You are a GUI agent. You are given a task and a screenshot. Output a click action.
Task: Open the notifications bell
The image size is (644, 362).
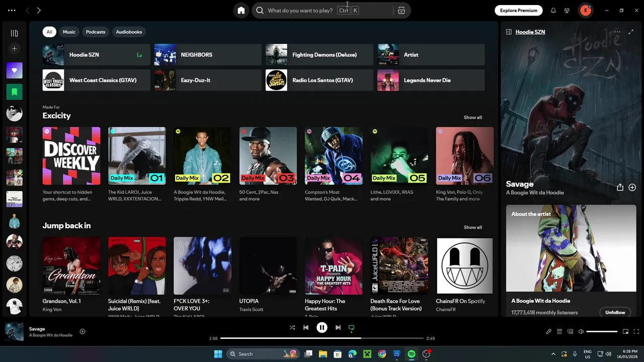coord(553,11)
